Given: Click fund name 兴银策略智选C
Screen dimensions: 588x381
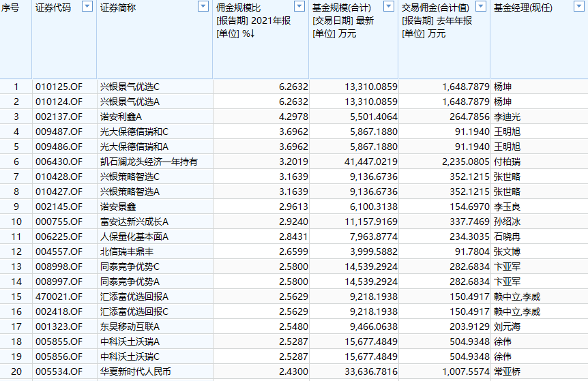Looking at the screenshot, I should click(x=130, y=177).
